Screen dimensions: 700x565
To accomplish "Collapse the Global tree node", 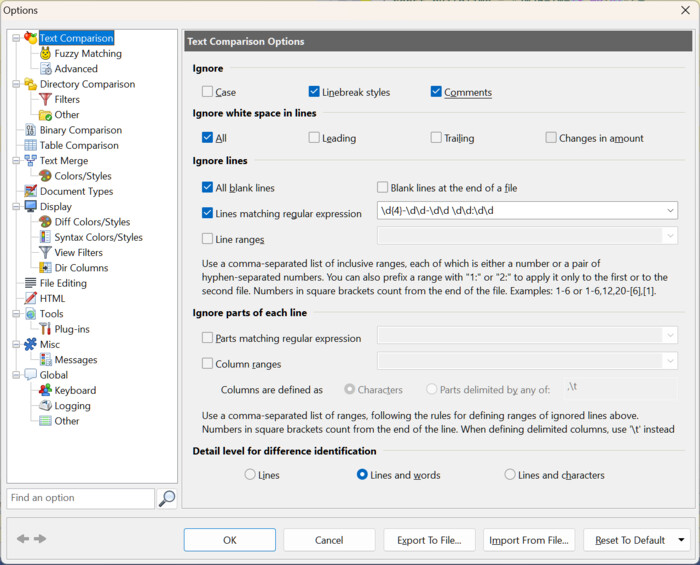I will click(x=16, y=375).
